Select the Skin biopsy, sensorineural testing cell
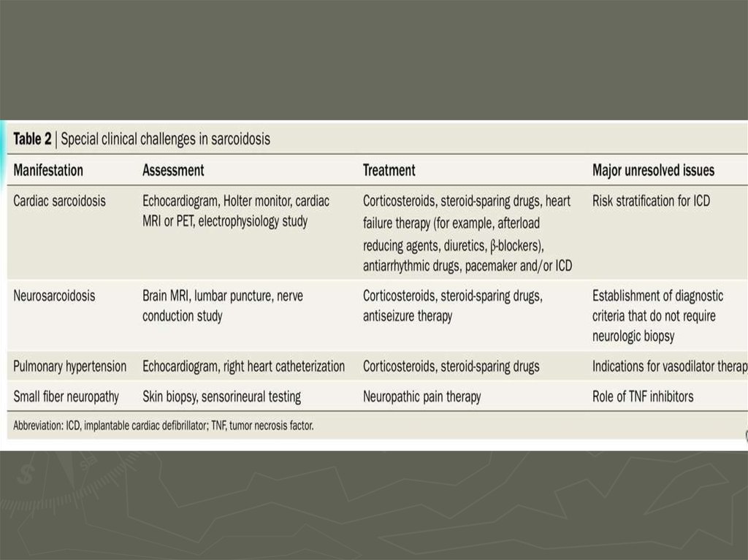 tap(221, 396)
